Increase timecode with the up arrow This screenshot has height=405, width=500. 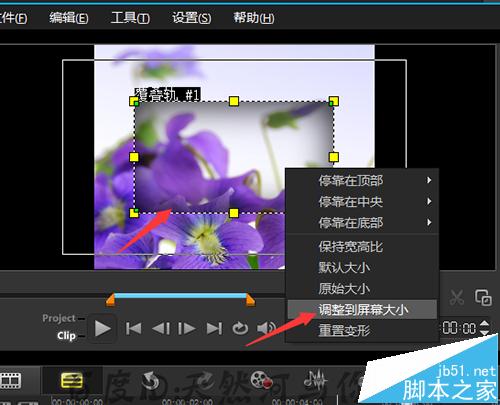pyautogui.click(x=484, y=323)
